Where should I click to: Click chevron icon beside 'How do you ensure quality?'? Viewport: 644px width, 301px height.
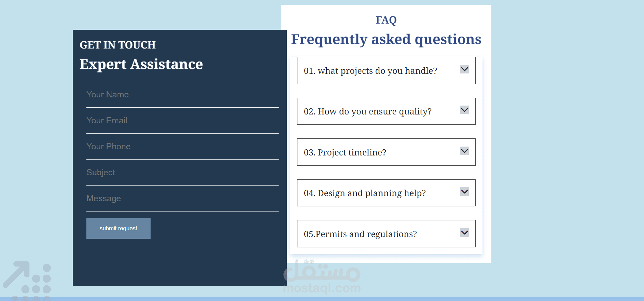464,110
